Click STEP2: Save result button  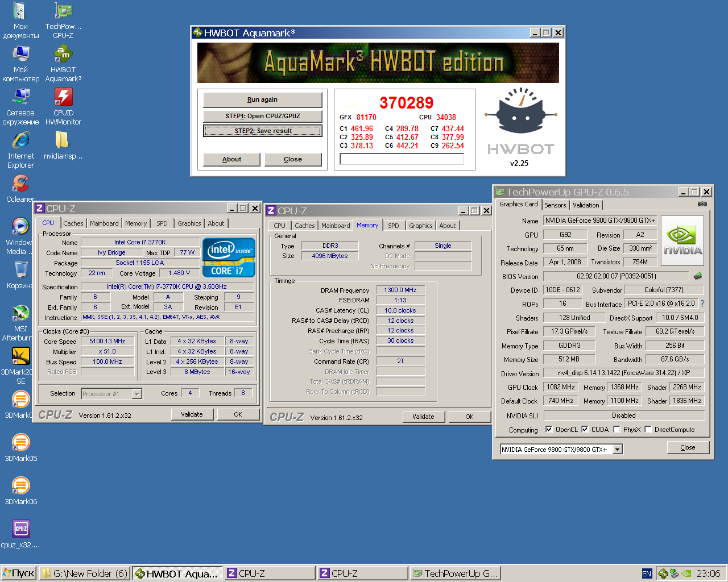[x=263, y=131]
